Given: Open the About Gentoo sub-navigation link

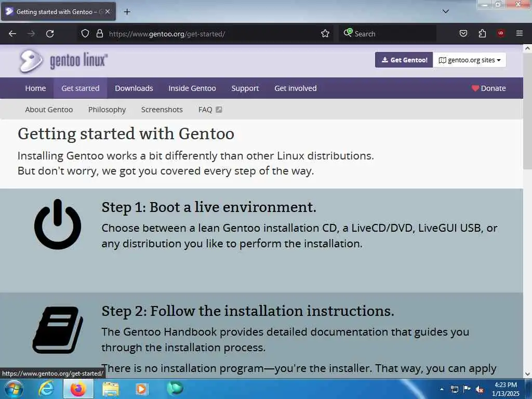Looking at the screenshot, I should (49, 110).
